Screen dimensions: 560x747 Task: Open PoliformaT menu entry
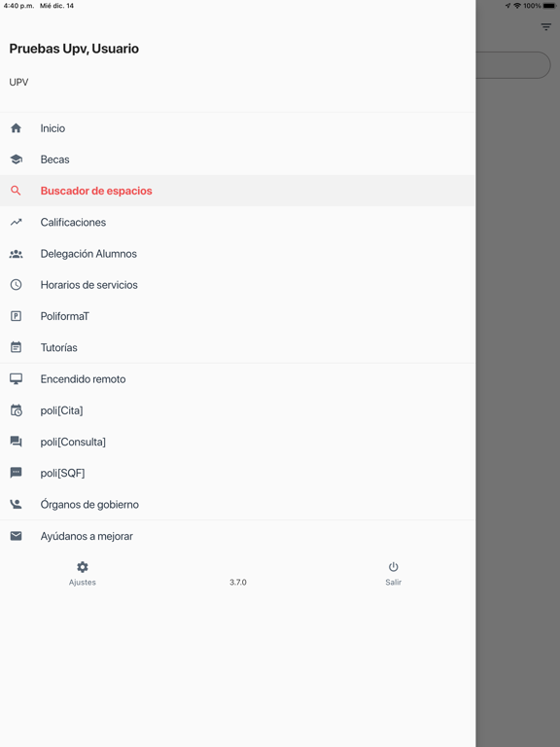coord(237,316)
